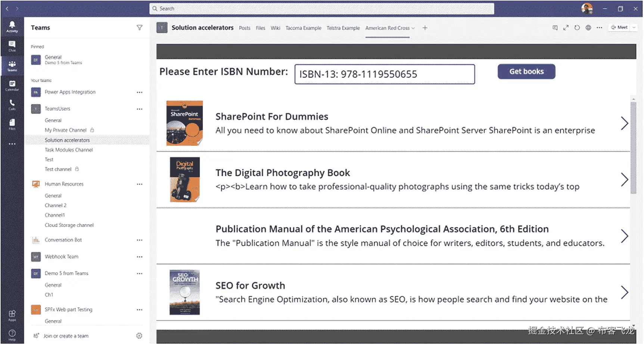
Task: Open the American Red Cross tab dropdown arrow
Action: click(x=413, y=28)
